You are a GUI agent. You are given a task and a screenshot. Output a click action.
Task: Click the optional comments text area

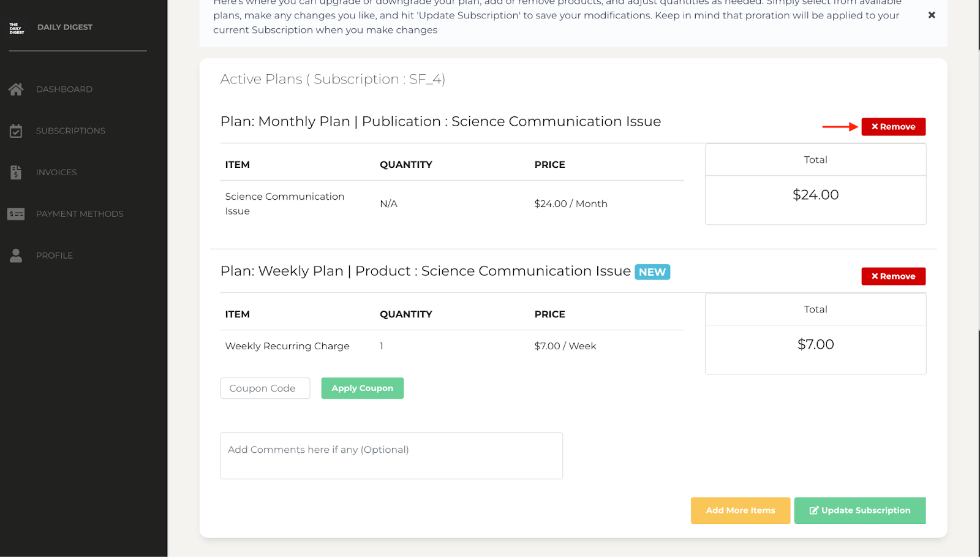pos(391,455)
